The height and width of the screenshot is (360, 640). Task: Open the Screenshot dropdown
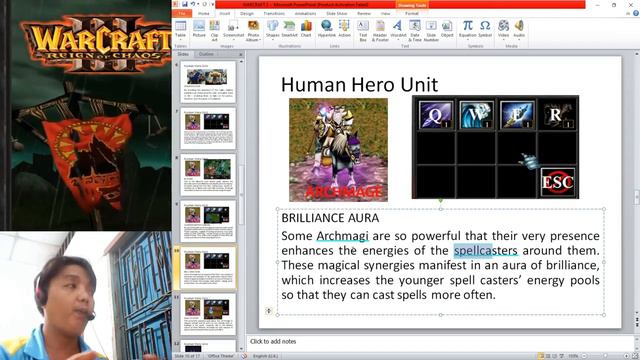233,30
